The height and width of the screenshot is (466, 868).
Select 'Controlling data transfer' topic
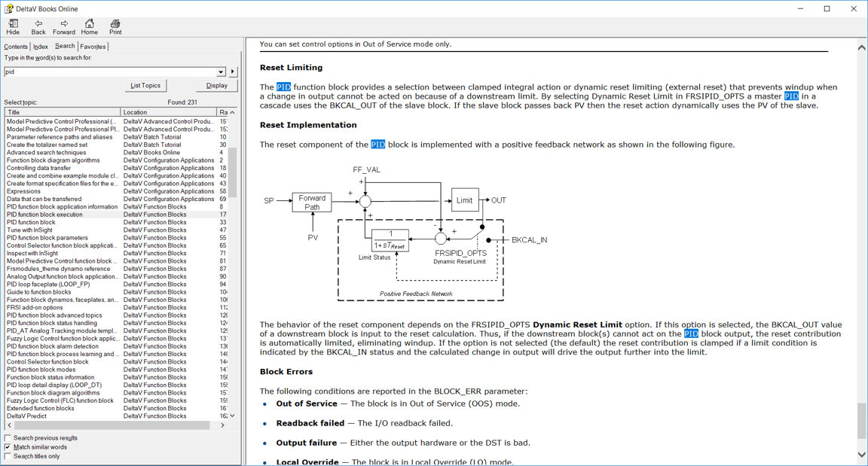(x=38, y=168)
